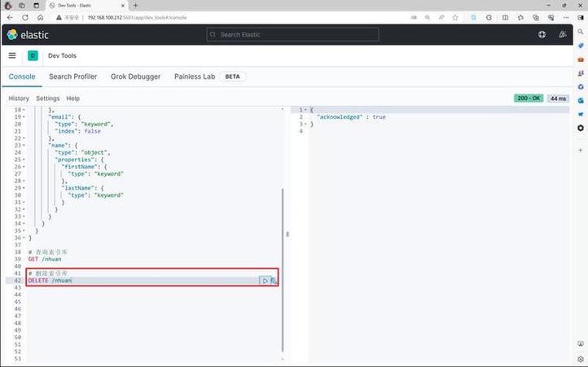Go back with the browser back arrow
Image resolution: width=588 pixels, height=367 pixels.
point(10,17)
